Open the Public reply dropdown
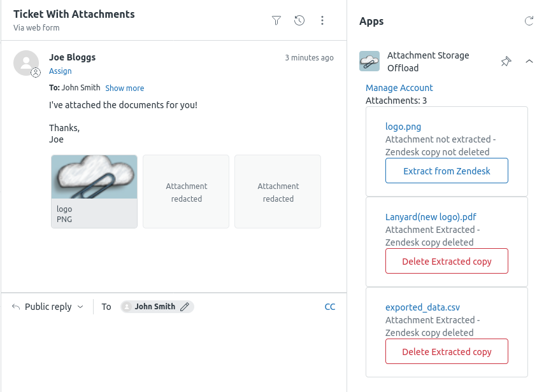 [x=47, y=306]
